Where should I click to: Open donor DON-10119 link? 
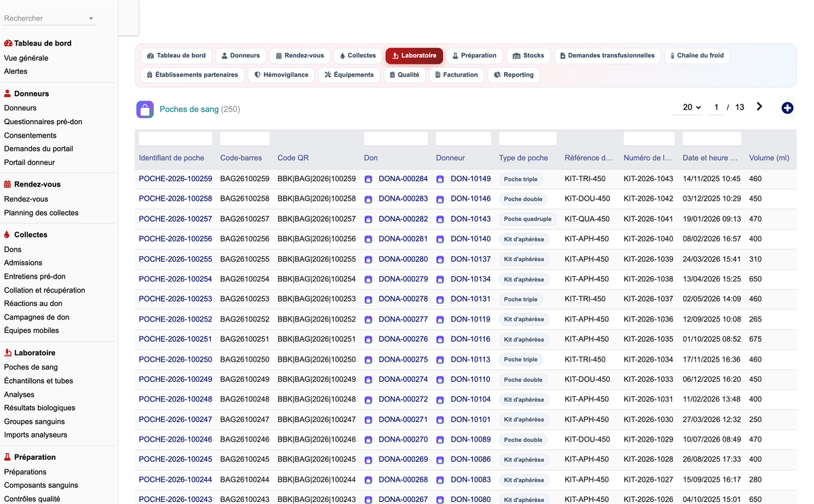point(471,319)
